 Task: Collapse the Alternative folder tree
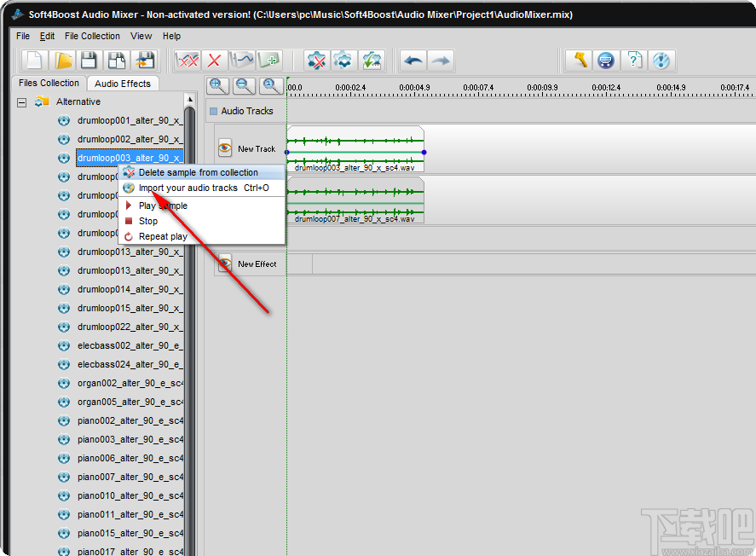21,102
